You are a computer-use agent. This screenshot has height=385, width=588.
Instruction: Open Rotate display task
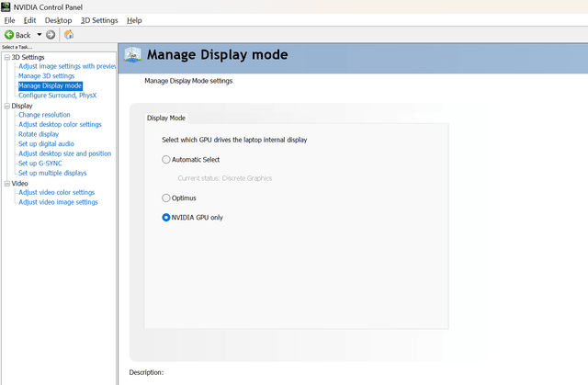click(x=39, y=134)
